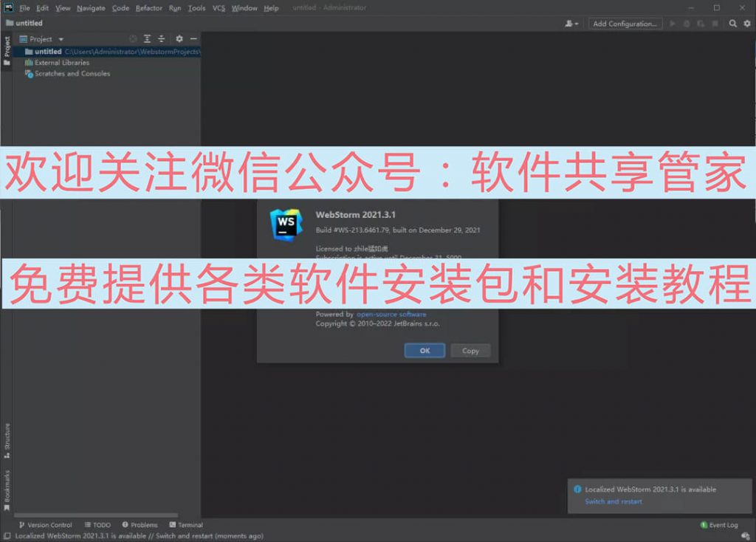The height and width of the screenshot is (542, 756).
Task: Click the Run arrow icon in toolbar
Action: tap(673, 24)
